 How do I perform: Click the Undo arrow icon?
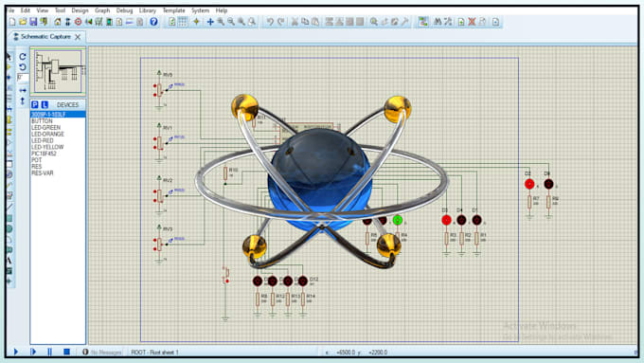pyautogui.click(x=270, y=22)
